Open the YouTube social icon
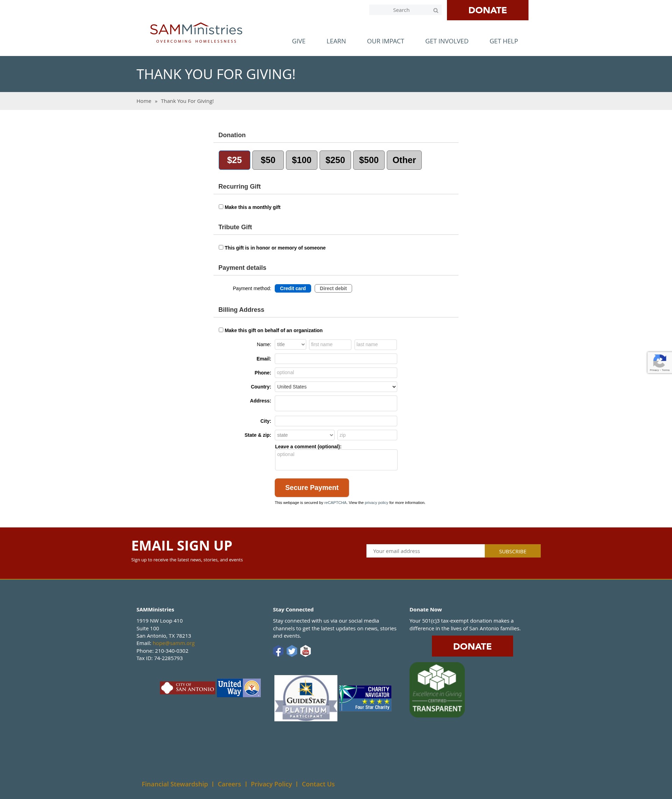Image resolution: width=672 pixels, height=799 pixels. click(x=306, y=651)
